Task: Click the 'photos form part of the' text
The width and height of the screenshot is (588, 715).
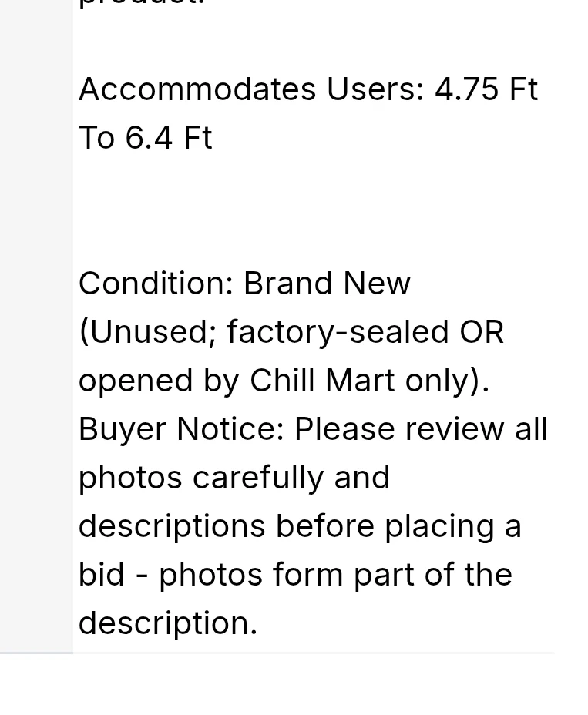Action: pos(335,575)
